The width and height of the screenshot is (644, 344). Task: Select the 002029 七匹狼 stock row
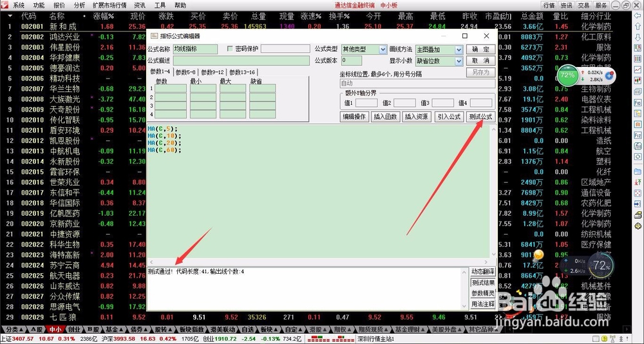tap(305, 318)
